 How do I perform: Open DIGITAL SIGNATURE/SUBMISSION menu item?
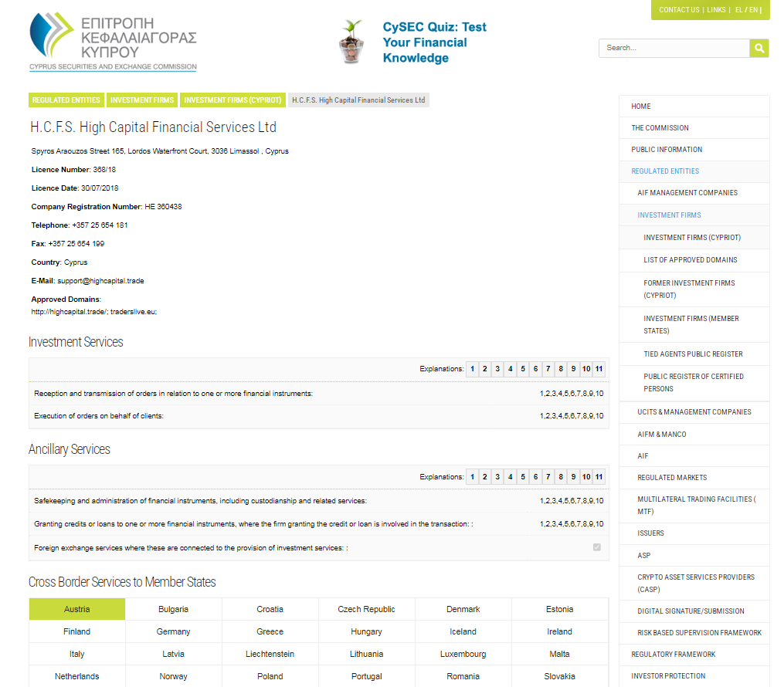pos(694,611)
